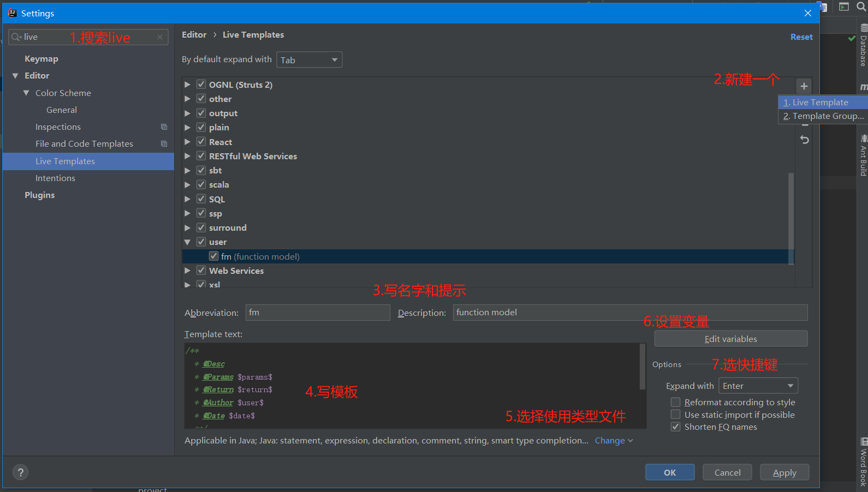Click the template list vertical scrollbar
868x492 pixels.
(791, 218)
